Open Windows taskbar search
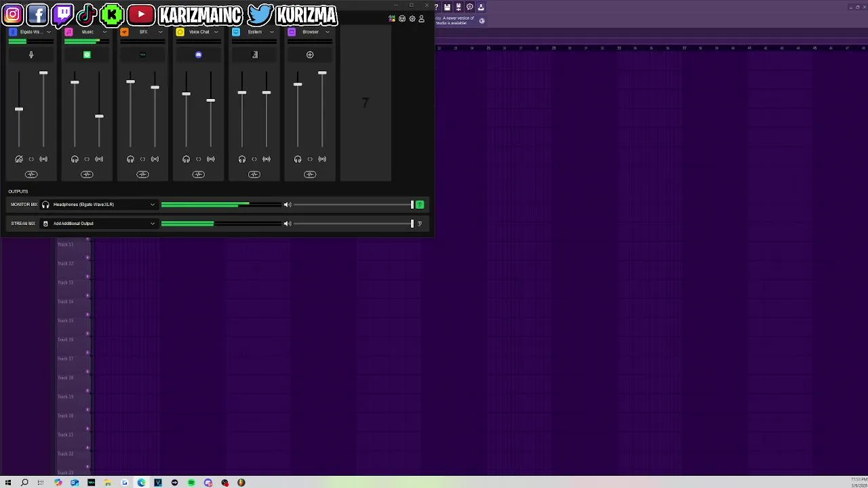The image size is (868, 488). pos(24,483)
